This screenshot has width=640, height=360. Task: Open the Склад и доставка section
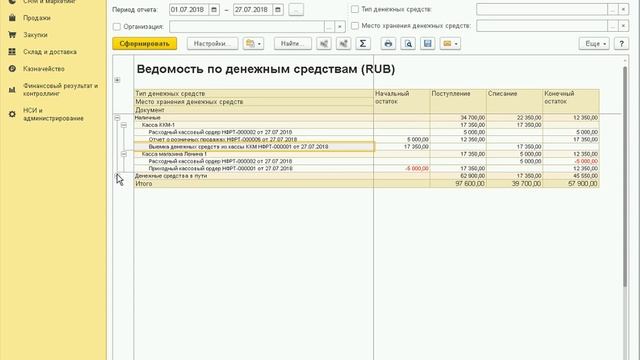(x=50, y=52)
